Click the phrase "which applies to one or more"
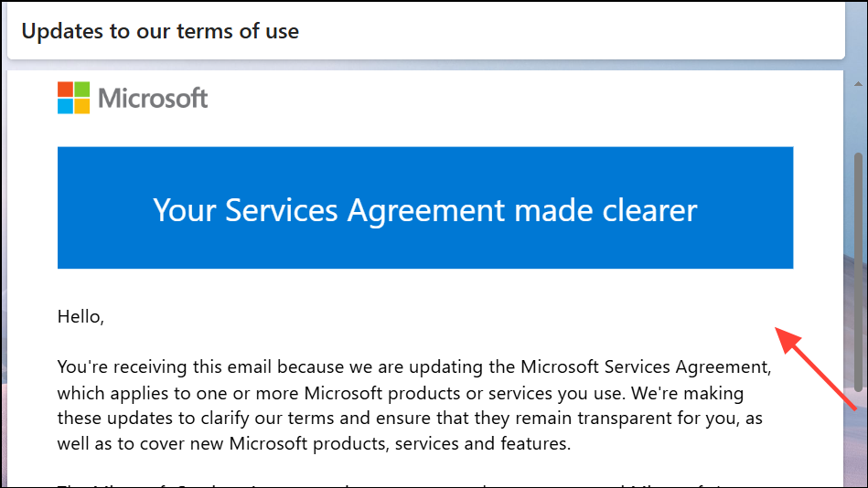The height and width of the screenshot is (488, 868). pyautogui.click(x=174, y=394)
